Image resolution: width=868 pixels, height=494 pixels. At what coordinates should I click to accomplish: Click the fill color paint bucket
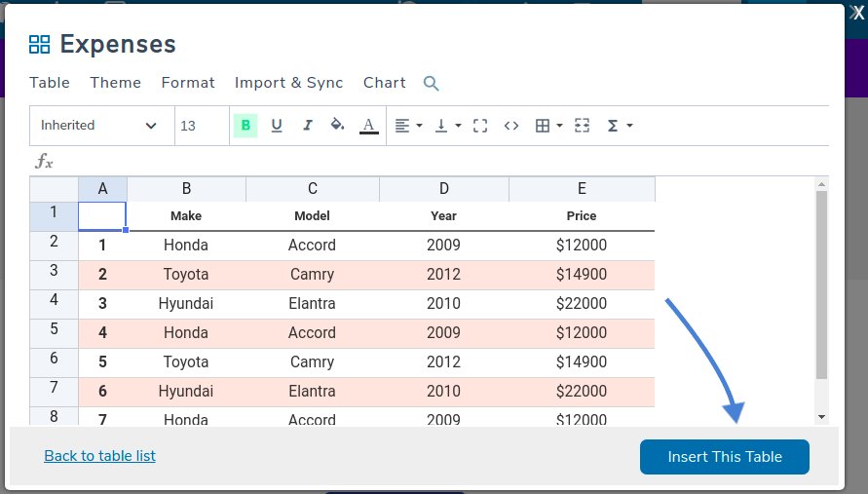click(x=338, y=126)
